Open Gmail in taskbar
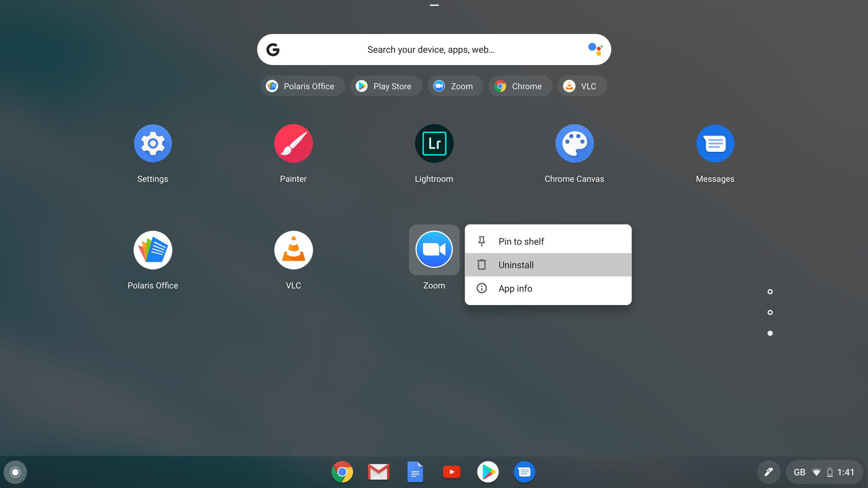Screen dimensions: 868x488 pos(378,472)
